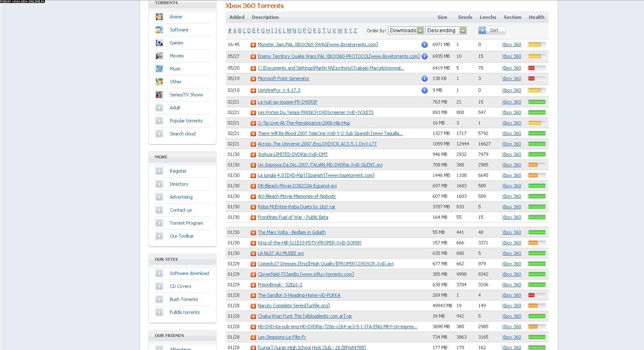Click info icon for Monster.Jam.PAL.XBOX360-SWAG torrent
644x350 pixels.
(424, 44)
